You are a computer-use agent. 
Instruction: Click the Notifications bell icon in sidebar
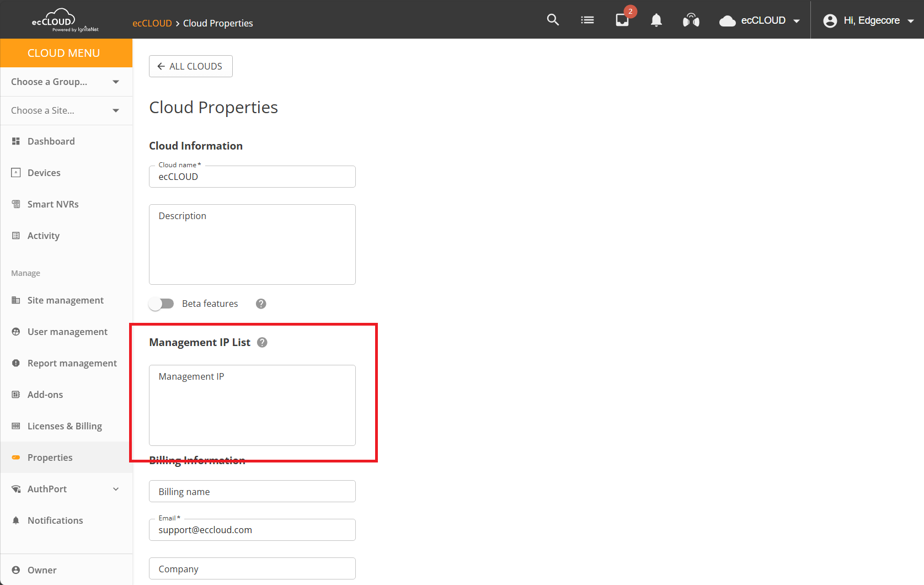(16, 520)
